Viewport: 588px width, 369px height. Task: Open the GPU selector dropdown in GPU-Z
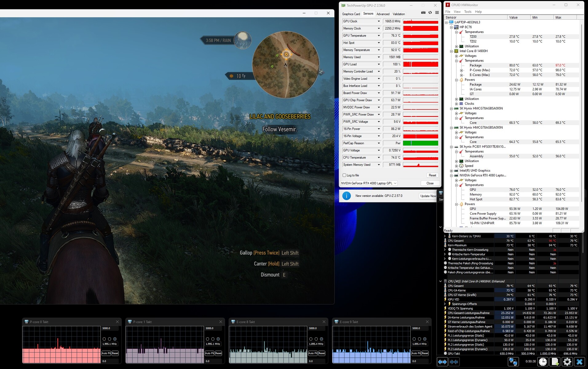pyautogui.click(x=369, y=183)
